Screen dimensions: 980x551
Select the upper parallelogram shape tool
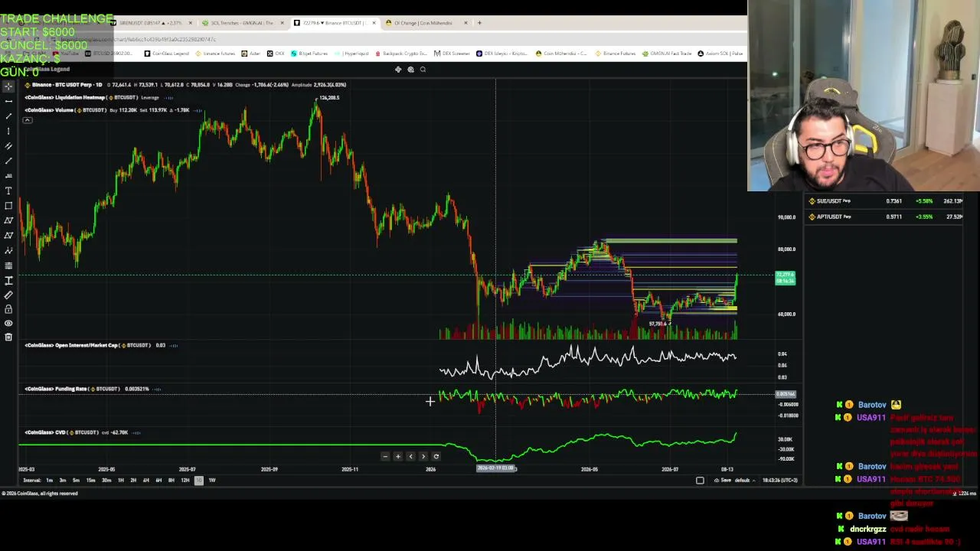[8, 220]
